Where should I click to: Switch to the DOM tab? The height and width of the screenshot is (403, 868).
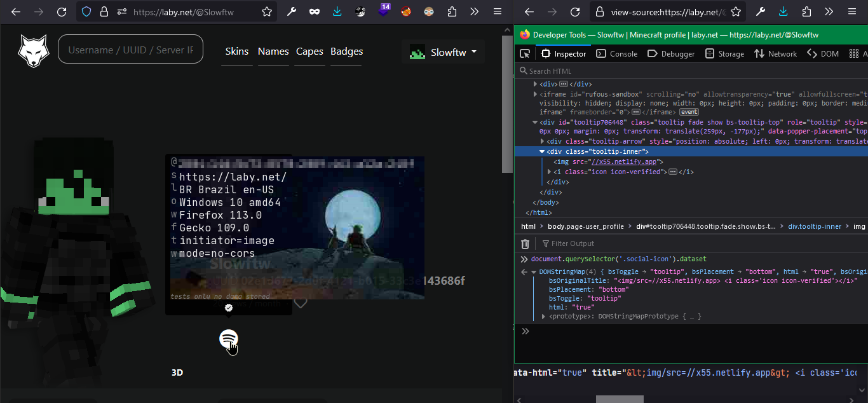point(823,54)
